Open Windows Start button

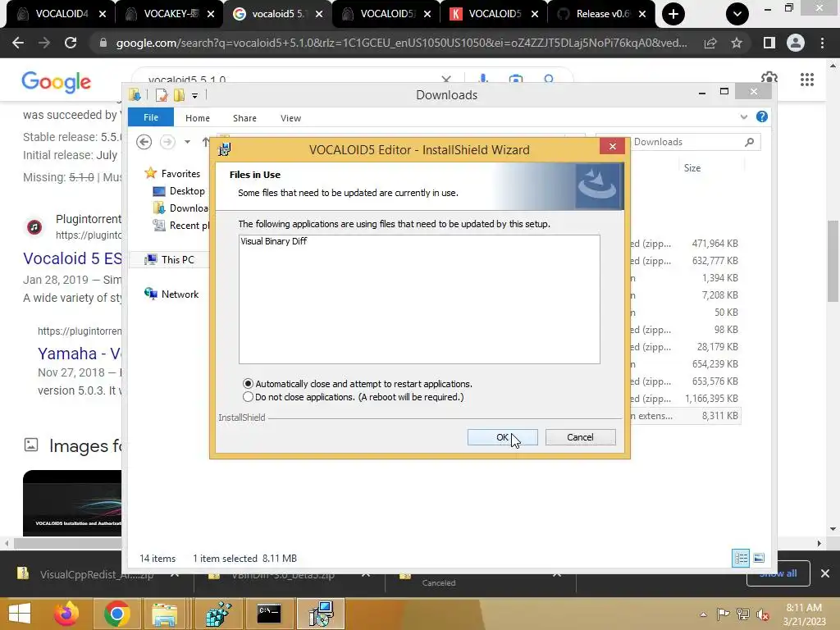tap(20, 614)
